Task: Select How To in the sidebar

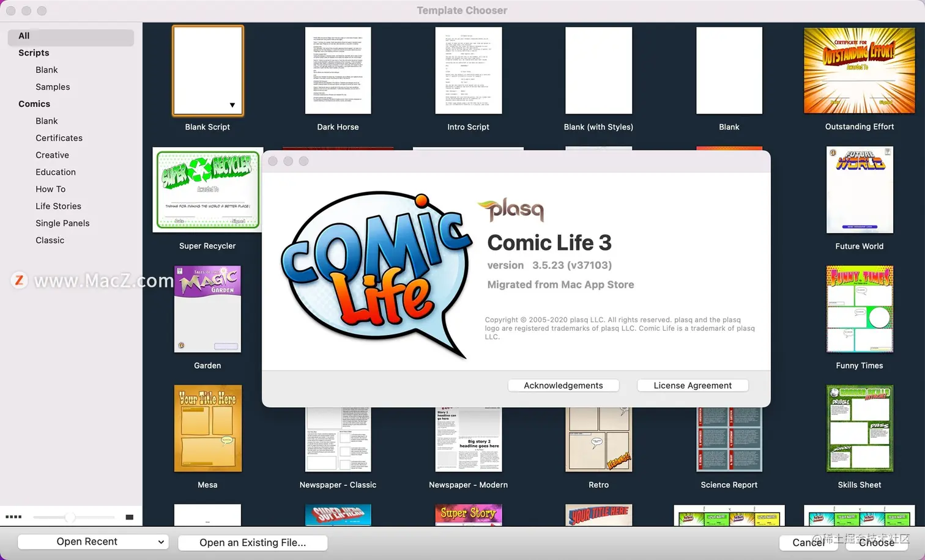Action: pyautogui.click(x=50, y=190)
